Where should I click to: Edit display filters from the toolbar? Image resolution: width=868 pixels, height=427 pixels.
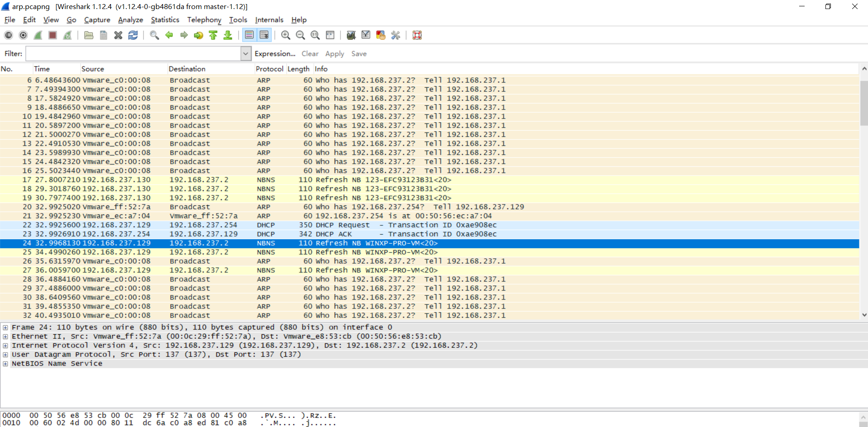click(366, 35)
